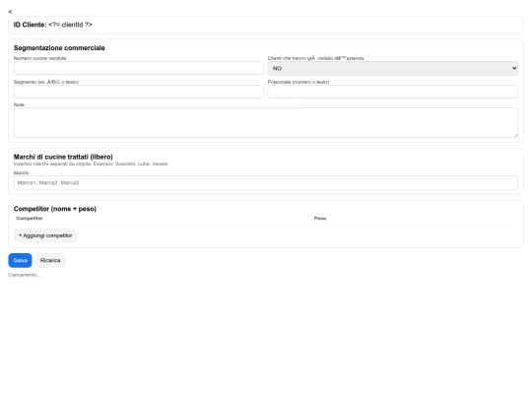532x399 pixels.
Task: Click the Marchi di cucine trattati heading
Action: 63,157
